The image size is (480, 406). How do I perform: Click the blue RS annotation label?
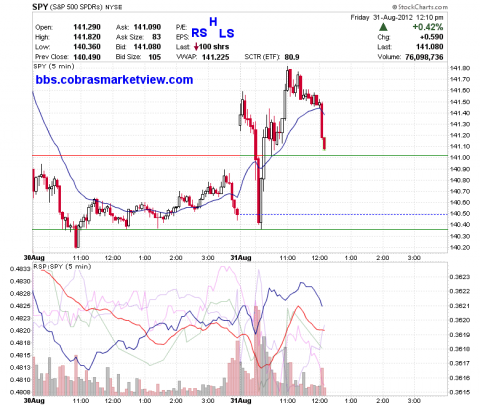point(199,33)
